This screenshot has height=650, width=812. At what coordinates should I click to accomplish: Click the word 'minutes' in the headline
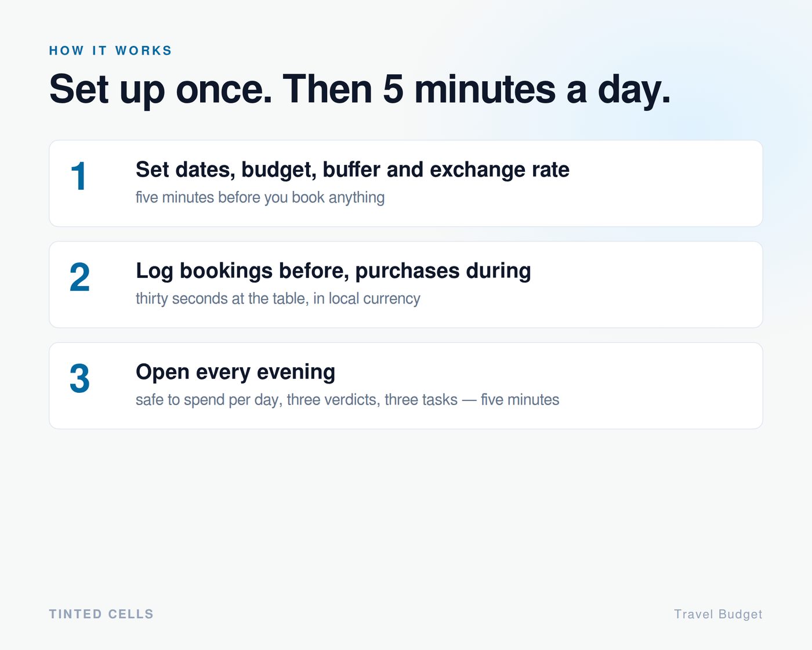tap(485, 89)
